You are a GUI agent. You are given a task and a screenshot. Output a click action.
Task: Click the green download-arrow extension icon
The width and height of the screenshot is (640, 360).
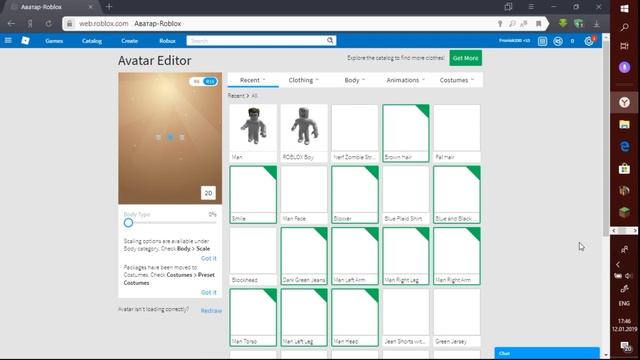(x=563, y=23)
